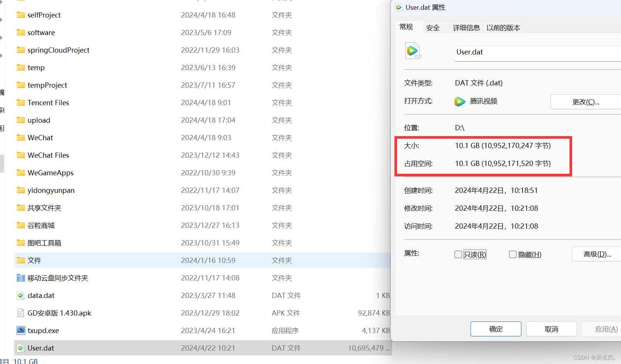621x364 pixels.
Task: Click the User.dat program icon in properties dialog
Action: [413, 50]
